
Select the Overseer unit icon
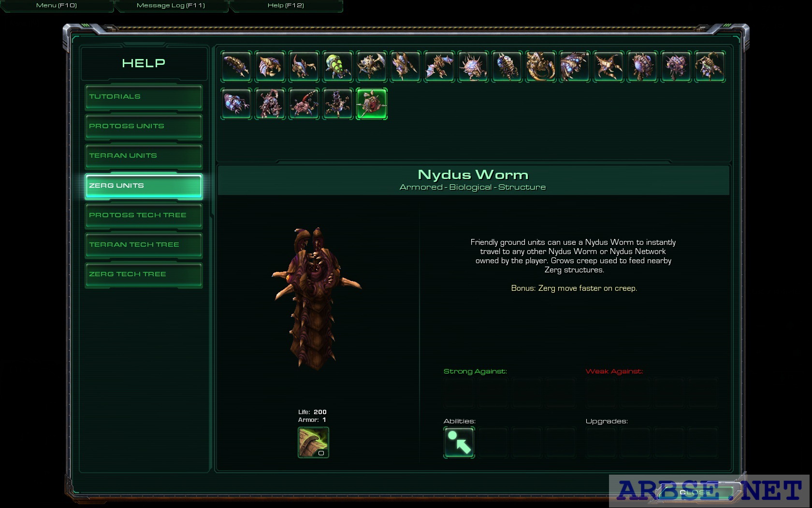pos(676,66)
